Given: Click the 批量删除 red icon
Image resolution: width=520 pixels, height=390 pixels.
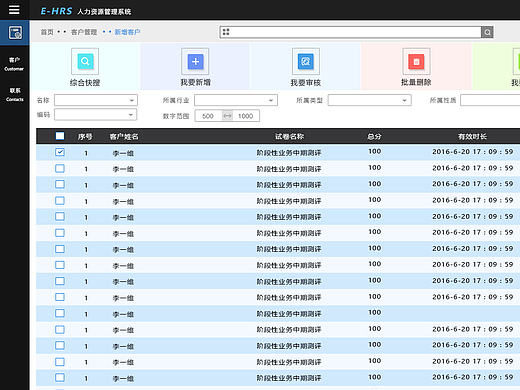Looking at the screenshot, I should tap(416, 61).
